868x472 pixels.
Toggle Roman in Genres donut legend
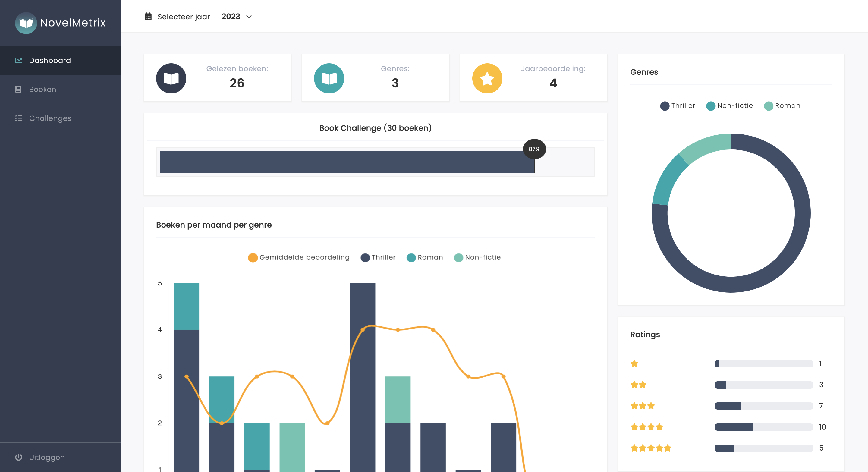pyautogui.click(x=782, y=106)
